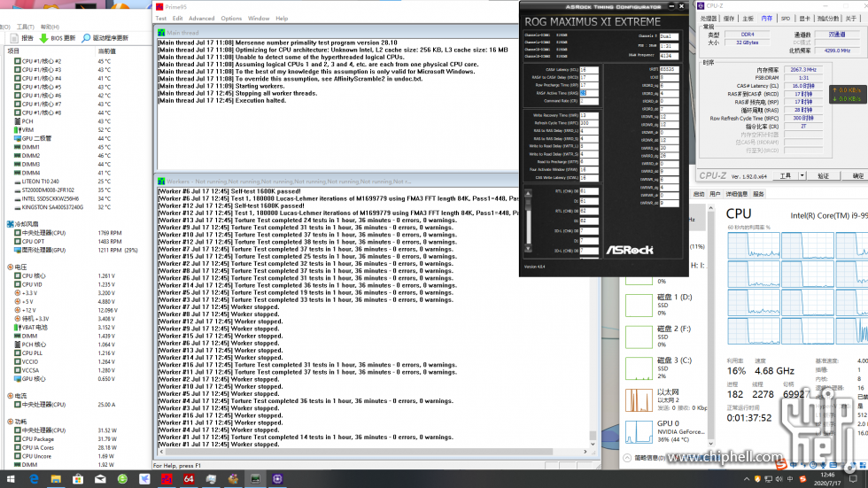Open the Advanced menu in Prime95
Image resolution: width=868 pixels, height=488 pixels.
(202, 19)
